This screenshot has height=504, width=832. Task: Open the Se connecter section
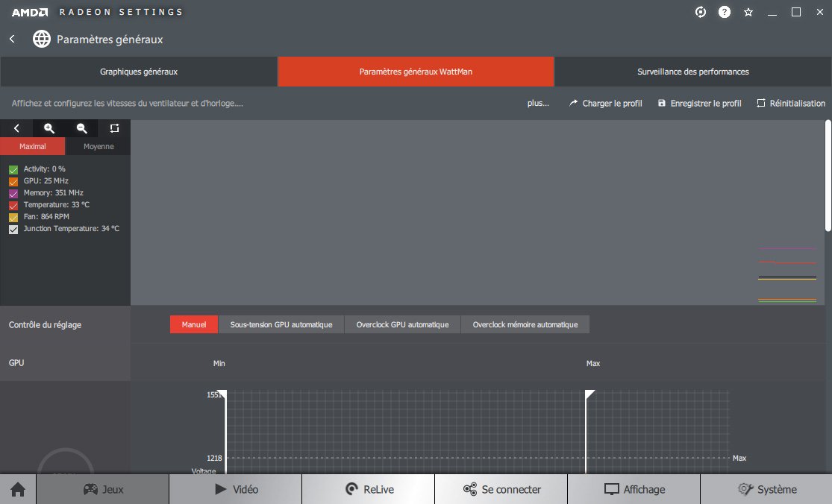pos(501,489)
